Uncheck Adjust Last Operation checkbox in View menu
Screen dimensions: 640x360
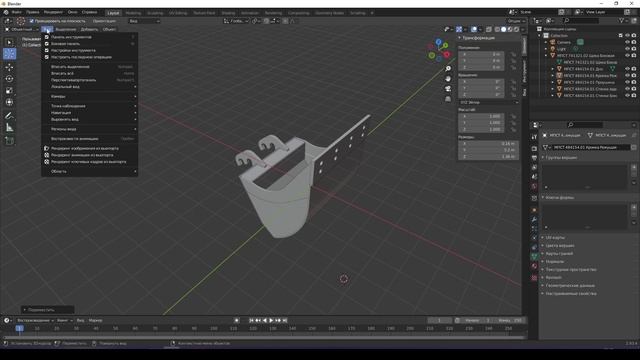(x=47, y=57)
